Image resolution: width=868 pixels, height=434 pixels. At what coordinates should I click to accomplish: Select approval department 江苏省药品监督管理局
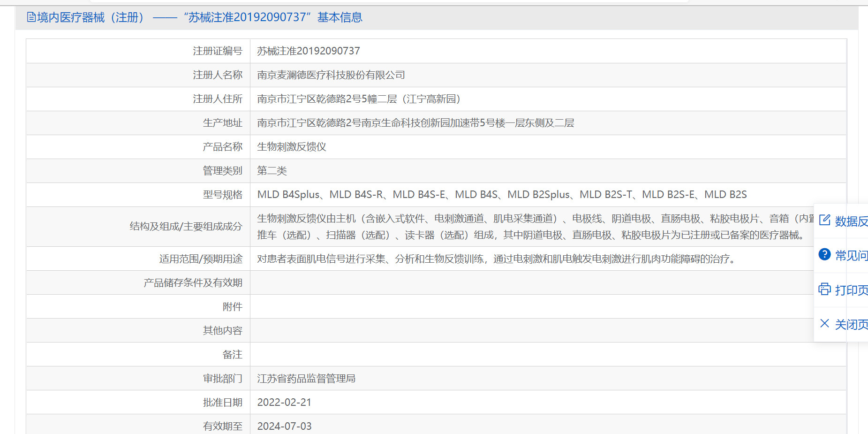306,378
